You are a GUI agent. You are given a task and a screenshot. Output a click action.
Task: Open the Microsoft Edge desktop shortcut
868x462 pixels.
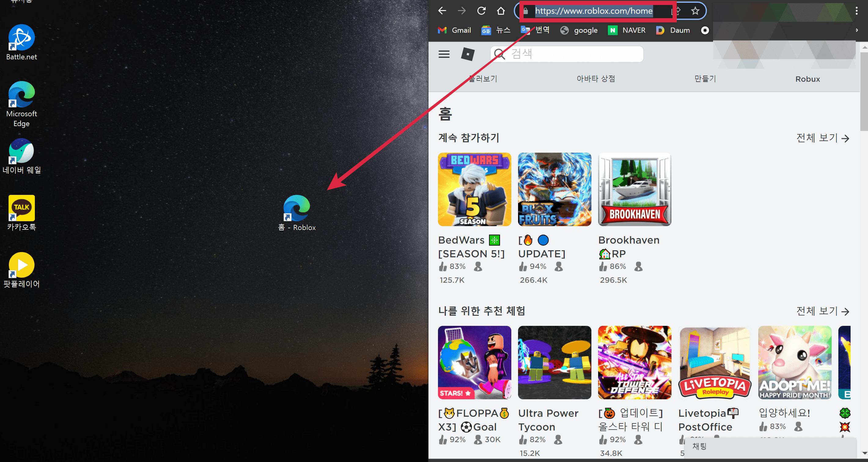tap(22, 104)
